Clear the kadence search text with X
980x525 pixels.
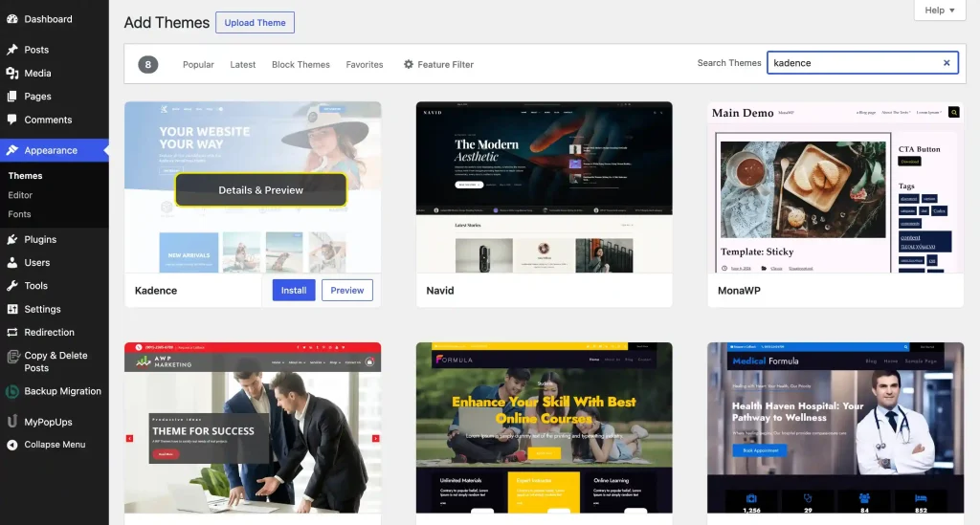click(947, 62)
